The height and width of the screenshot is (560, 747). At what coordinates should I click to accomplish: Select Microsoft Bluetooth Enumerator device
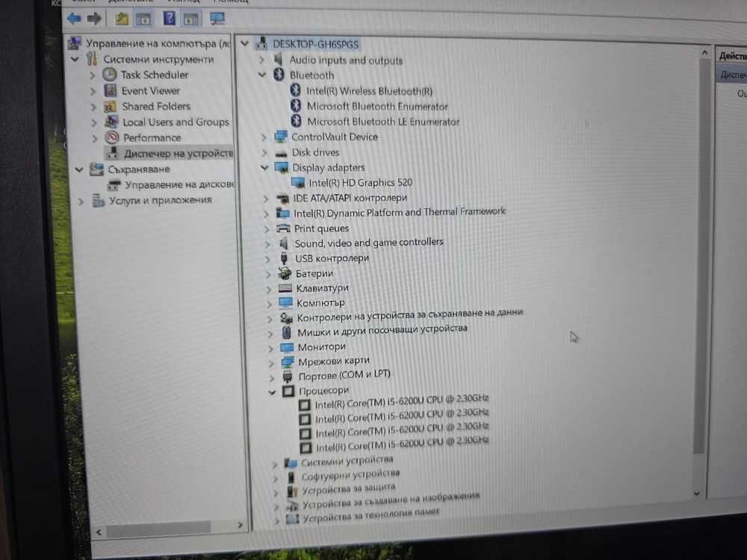click(377, 106)
